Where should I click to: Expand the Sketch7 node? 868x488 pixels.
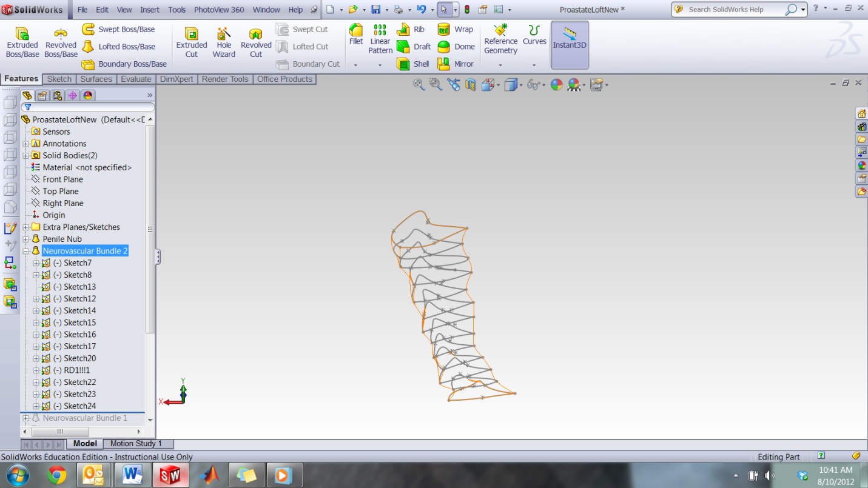(36, 263)
